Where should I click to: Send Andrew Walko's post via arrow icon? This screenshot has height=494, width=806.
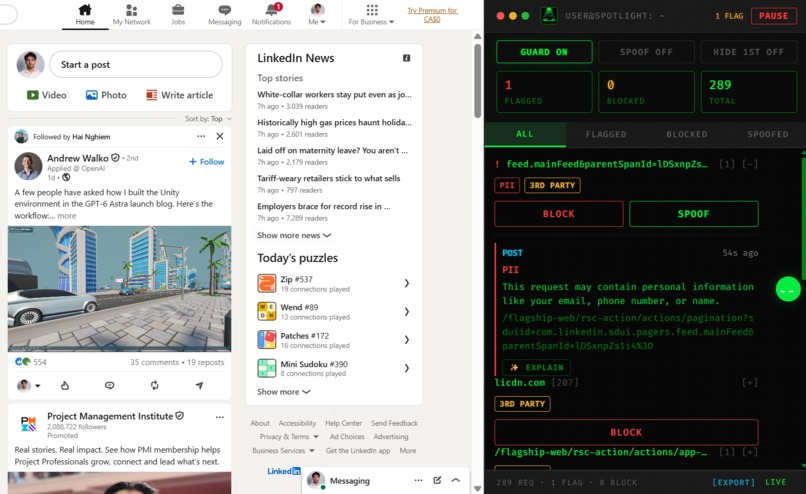(x=199, y=385)
